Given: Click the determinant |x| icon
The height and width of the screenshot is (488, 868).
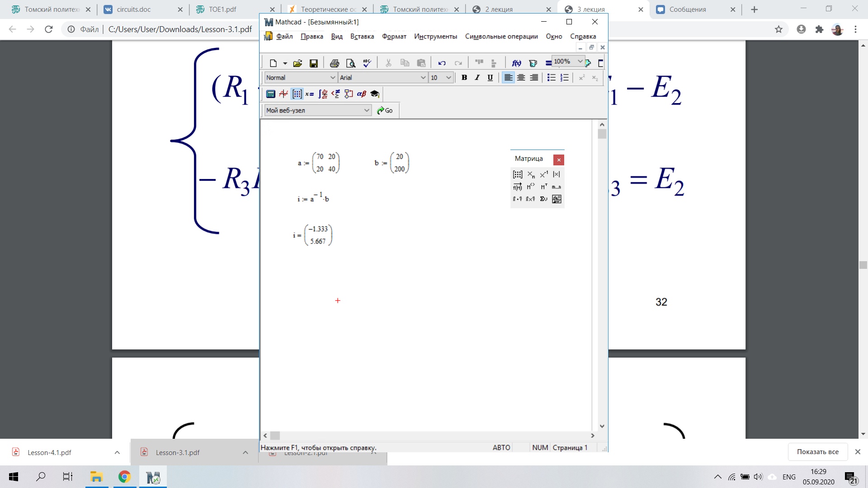Looking at the screenshot, I should click(557, 174).
